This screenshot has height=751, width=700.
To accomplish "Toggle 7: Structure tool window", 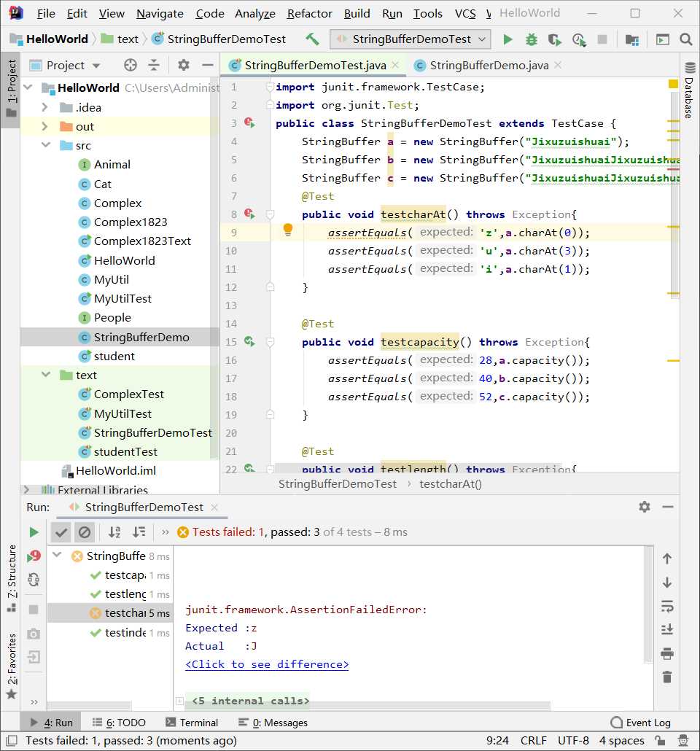I will tap(12, 579).
